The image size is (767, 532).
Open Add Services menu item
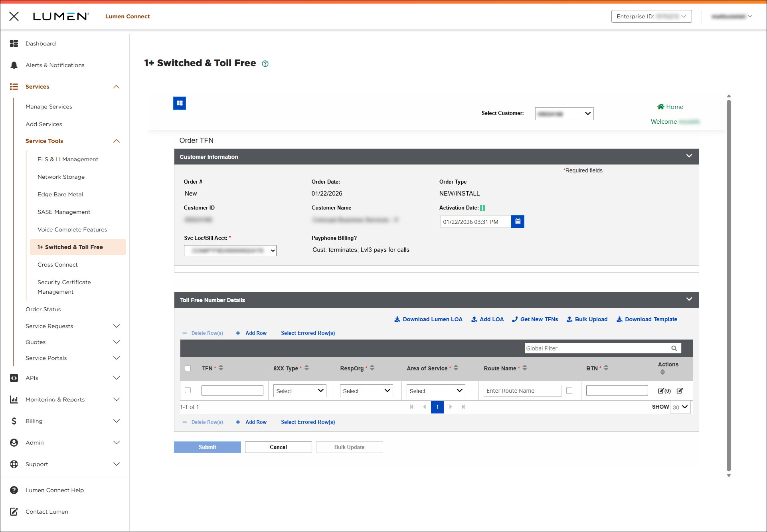coord(44,124)
